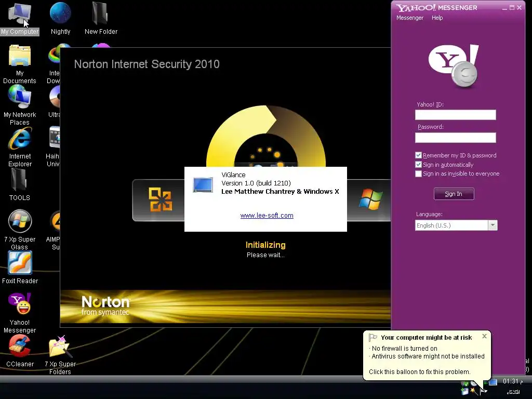This screenshot has height=399, width=532.
Task: Launch CCleaner from the desktop
Action: tap(20, 351)
